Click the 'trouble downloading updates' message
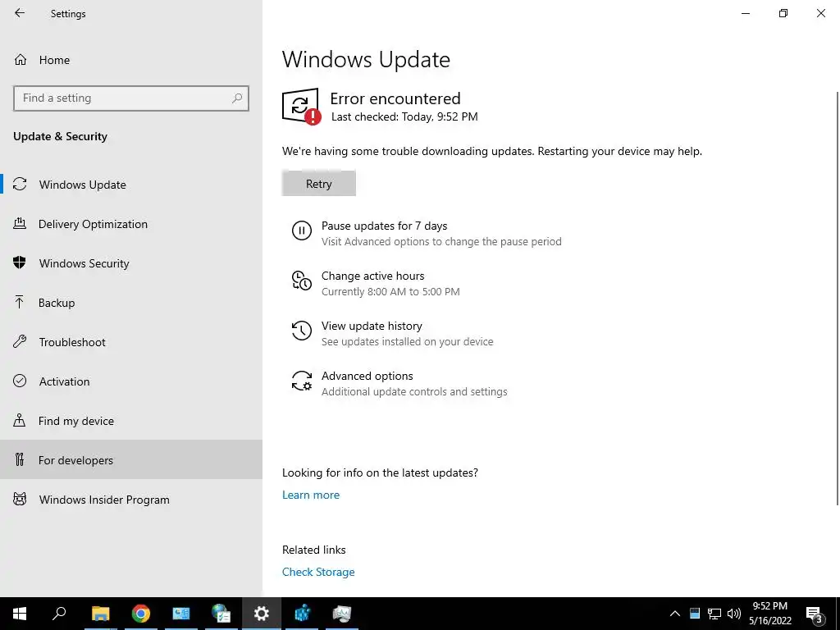 [x=492, y=151]
